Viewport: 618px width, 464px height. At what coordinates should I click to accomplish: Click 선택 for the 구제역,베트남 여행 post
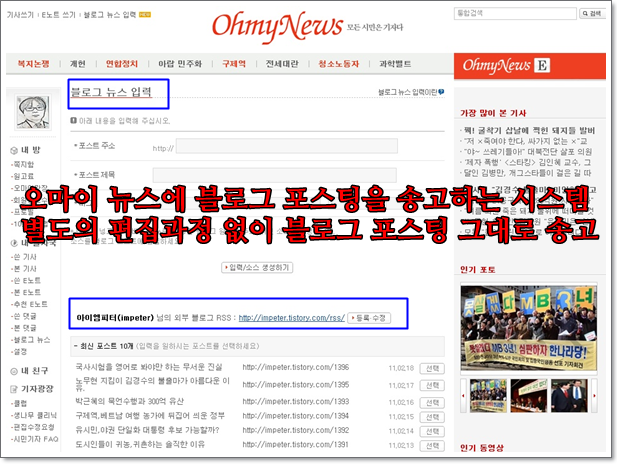click(432, 417)
